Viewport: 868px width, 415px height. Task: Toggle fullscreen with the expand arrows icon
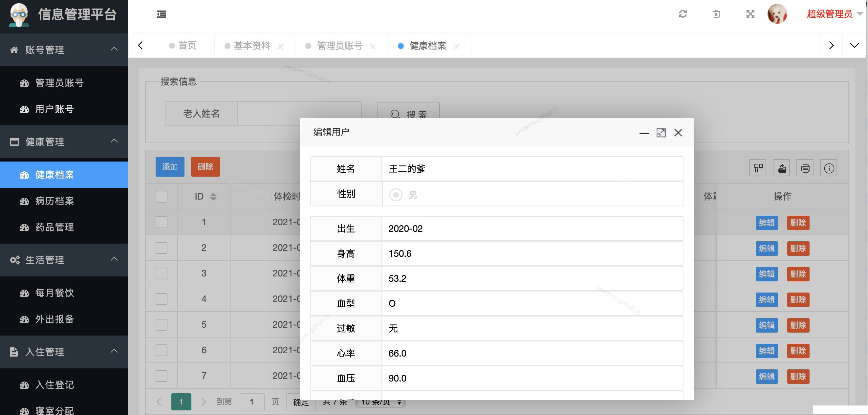tap(750, 14)
